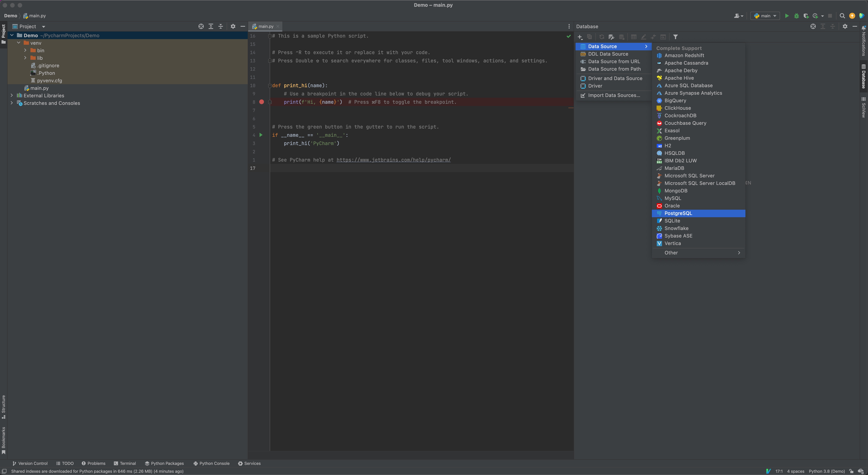Expand the bin folder
This screenshot has height=475, width=868.
(25, 51)
